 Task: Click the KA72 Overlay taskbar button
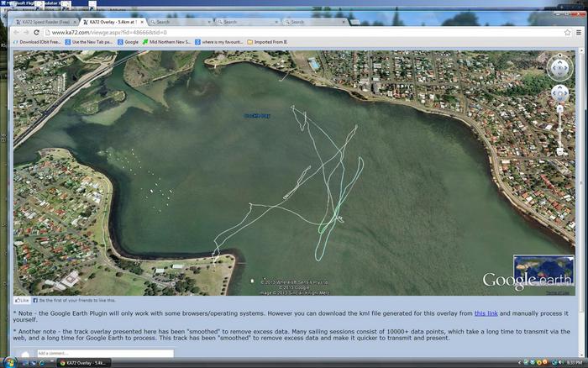click(x=84, y=363)
